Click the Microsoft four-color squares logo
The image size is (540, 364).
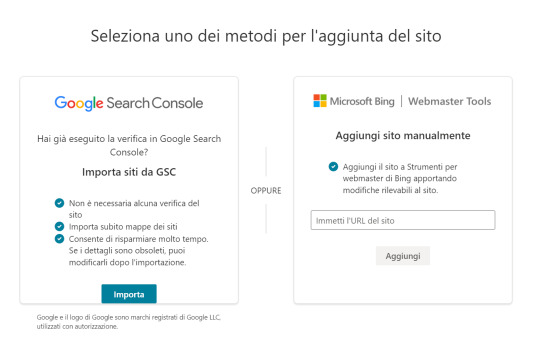tap(320, 101)
